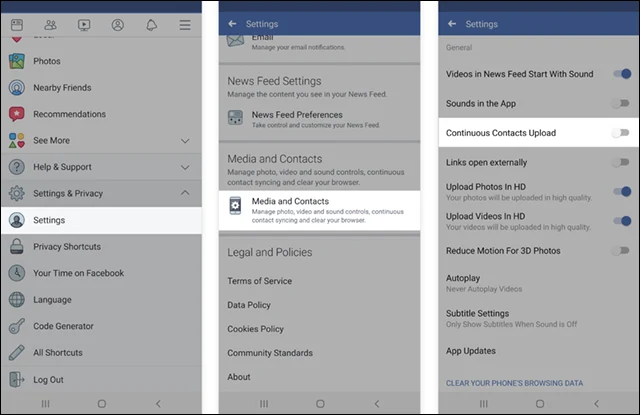Open All Shortcuts menu label
Screen dimensions: 640x415
pos(58,353)
